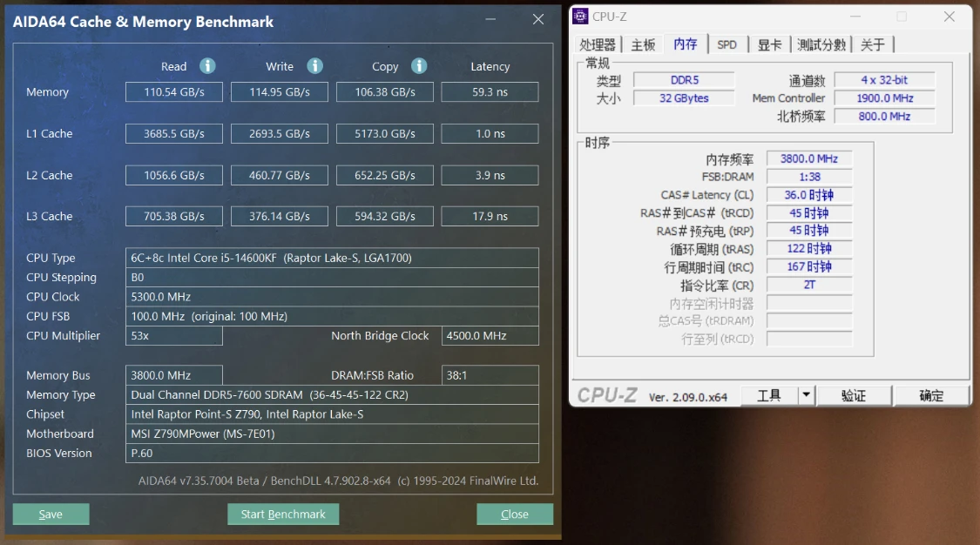Click the CPU Stepping field B0
Viewport: 980px width, 545px height.
332,277
